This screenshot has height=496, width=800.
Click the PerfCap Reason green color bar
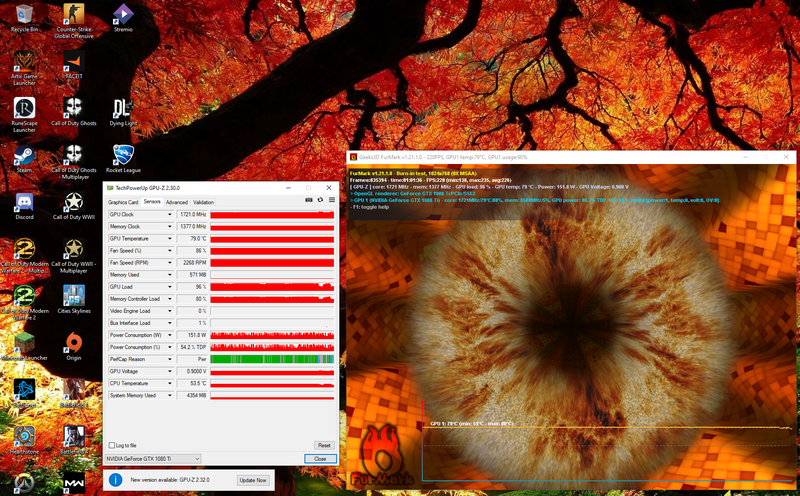click(272, 359)
